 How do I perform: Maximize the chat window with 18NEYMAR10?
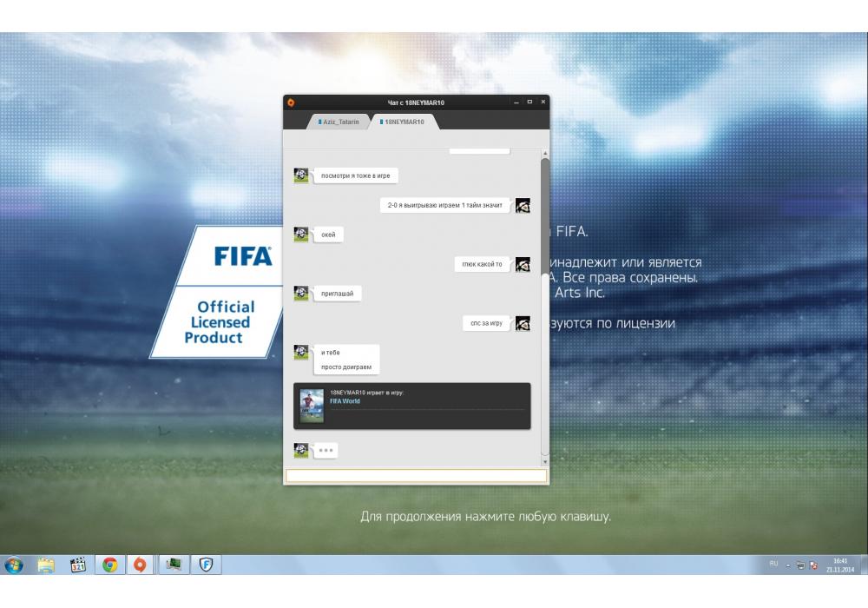(529, 102)
